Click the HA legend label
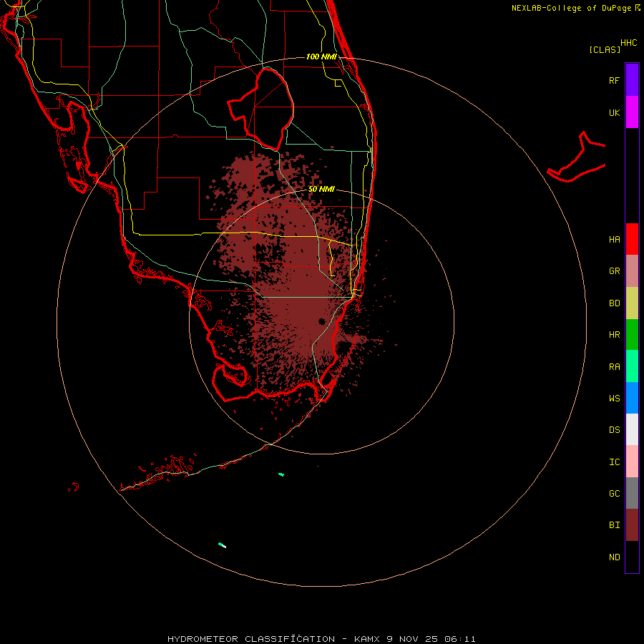 pyautogui.click(x=614, y=240)
